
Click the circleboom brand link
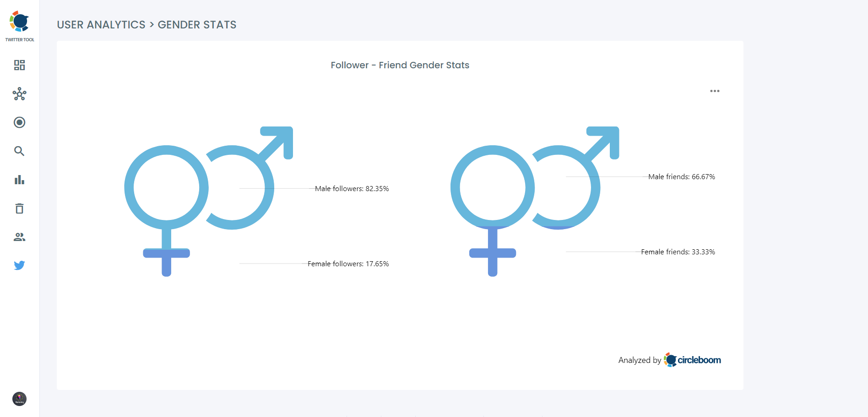click(x=699, y=360)
